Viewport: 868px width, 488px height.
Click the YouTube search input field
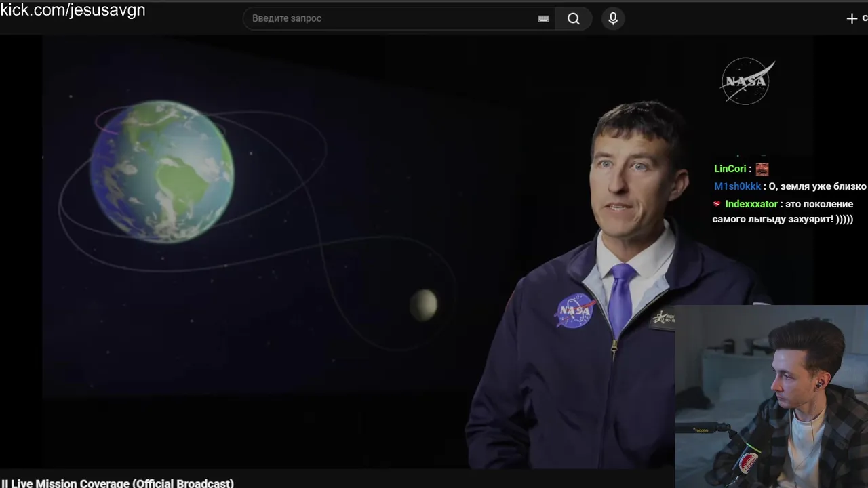399,18
